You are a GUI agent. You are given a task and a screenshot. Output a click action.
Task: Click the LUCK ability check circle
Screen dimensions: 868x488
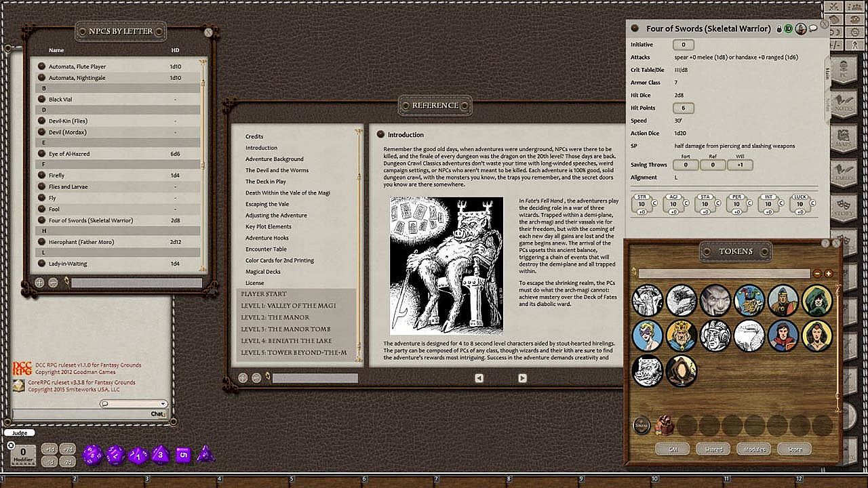point(812,203)
